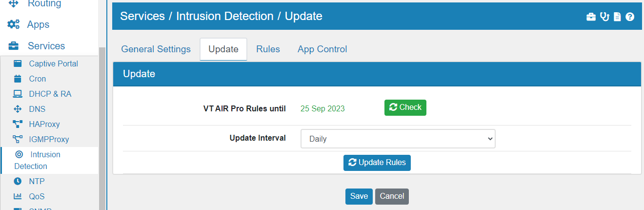Click the Update Rules button
The height and width of the screenshot is (210, 644).
click(x=377, y=163)
